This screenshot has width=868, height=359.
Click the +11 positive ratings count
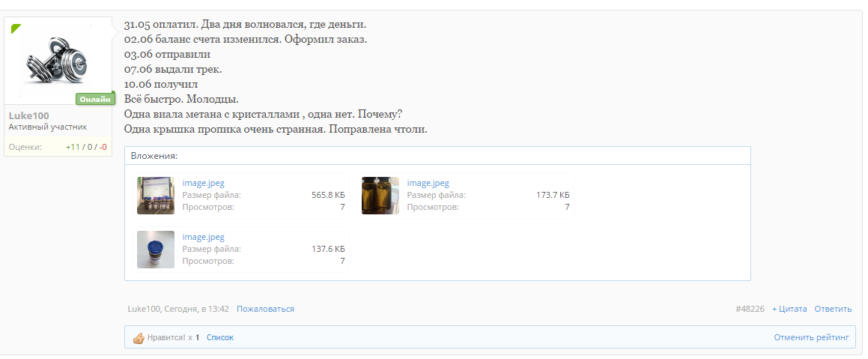(x=73, y=147)
